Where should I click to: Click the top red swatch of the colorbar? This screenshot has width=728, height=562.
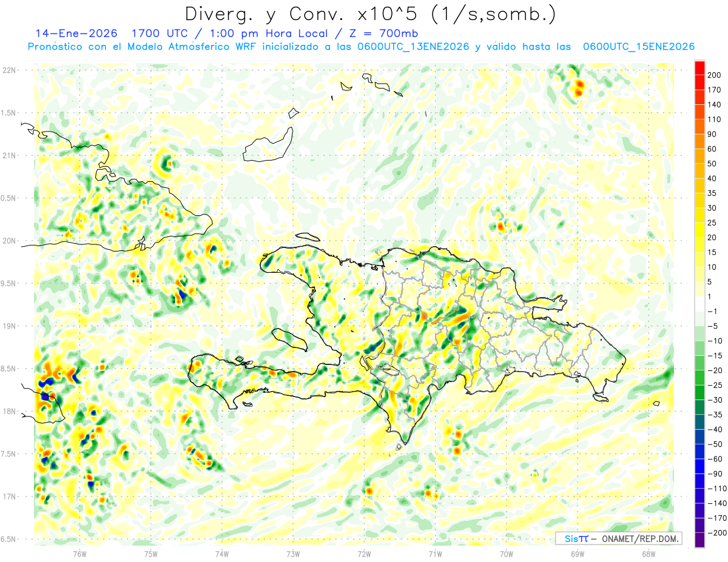(x=699, y=67)
